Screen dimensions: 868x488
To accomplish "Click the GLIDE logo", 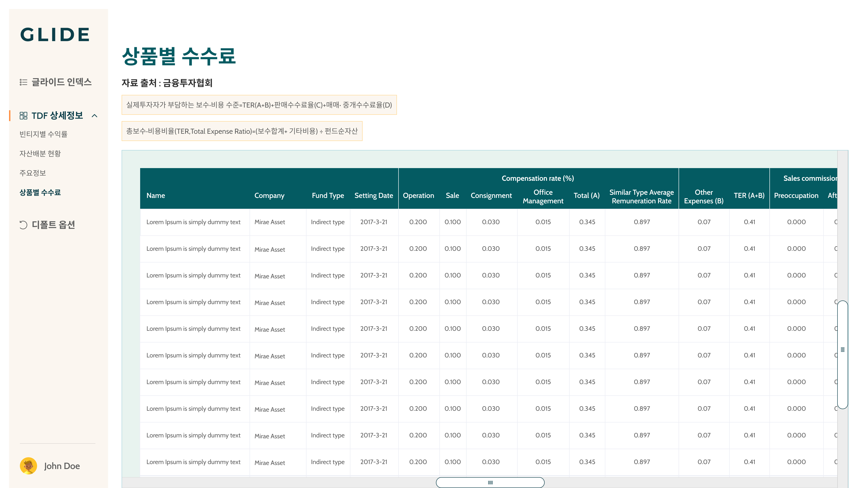I will pyautogui.click(x=55, y=35).
